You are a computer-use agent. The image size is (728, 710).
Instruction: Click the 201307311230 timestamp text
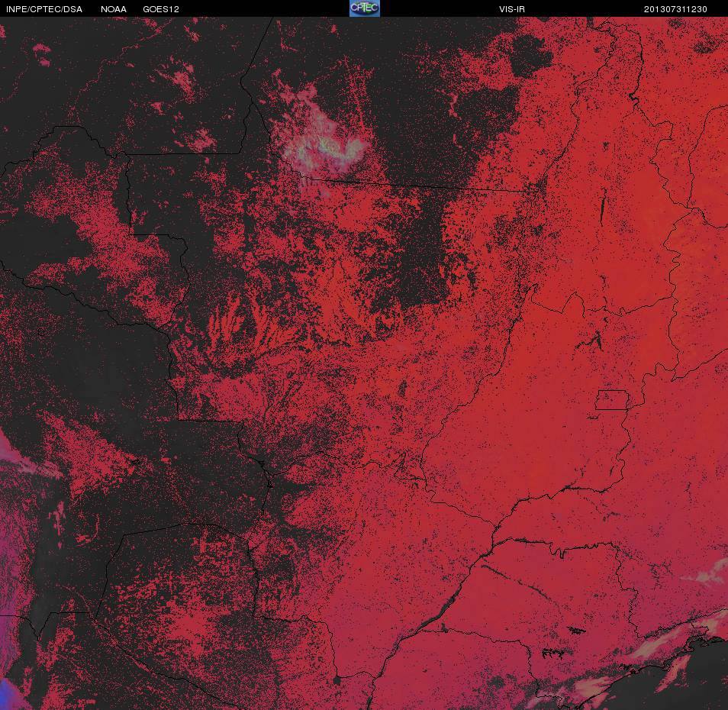pos(675,9)
